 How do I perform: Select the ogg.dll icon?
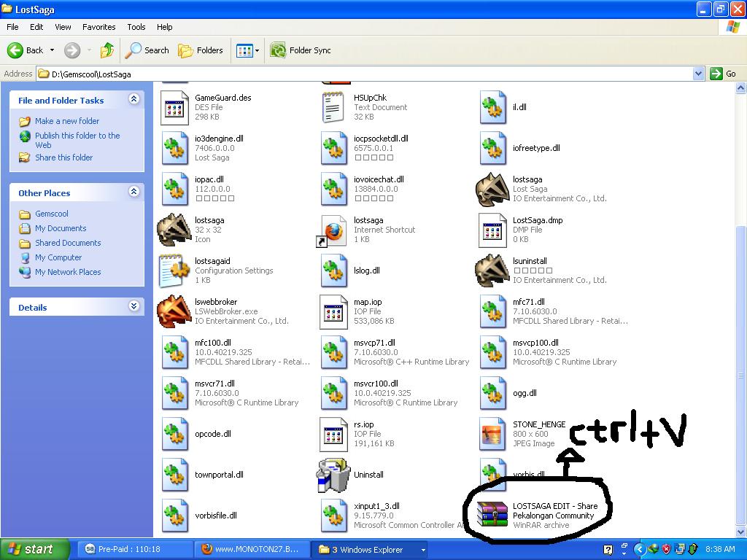(x=493, y=393)
